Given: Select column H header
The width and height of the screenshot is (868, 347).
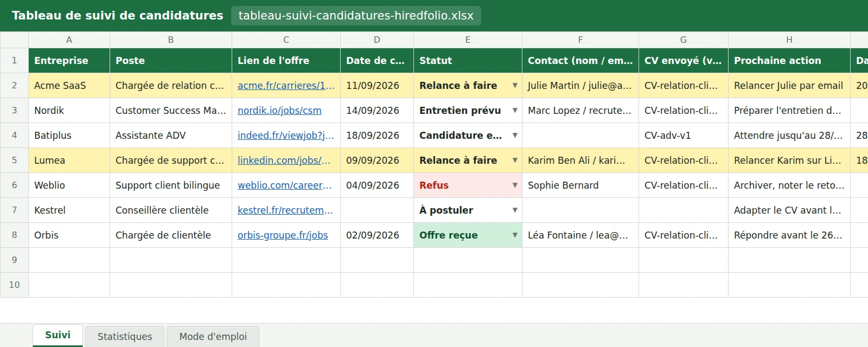Looking at the screenshot, I should [x=789, y=40].
